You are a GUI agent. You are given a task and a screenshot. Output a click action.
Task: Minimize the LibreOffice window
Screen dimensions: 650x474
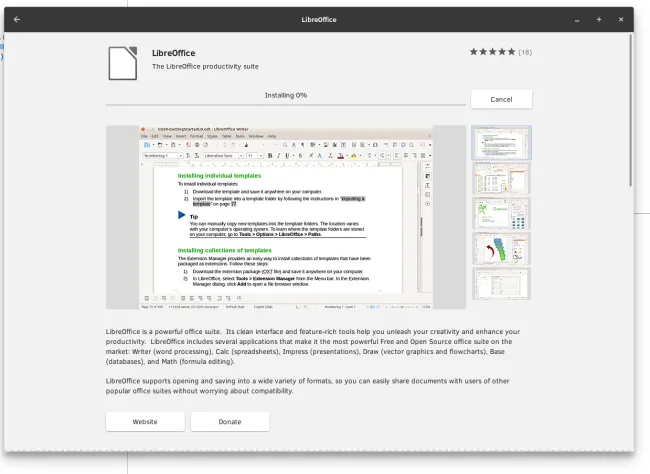(577, 19)
